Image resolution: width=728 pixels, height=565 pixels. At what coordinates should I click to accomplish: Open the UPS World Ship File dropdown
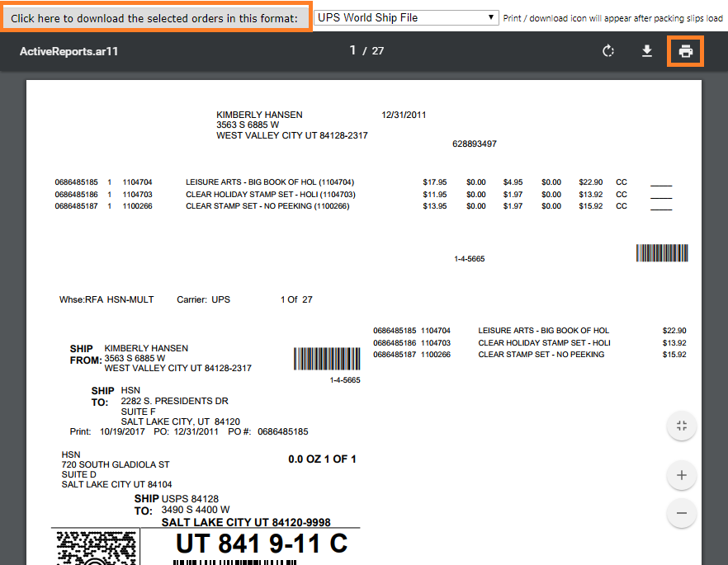pyautogui.click(x=406, y=17)
